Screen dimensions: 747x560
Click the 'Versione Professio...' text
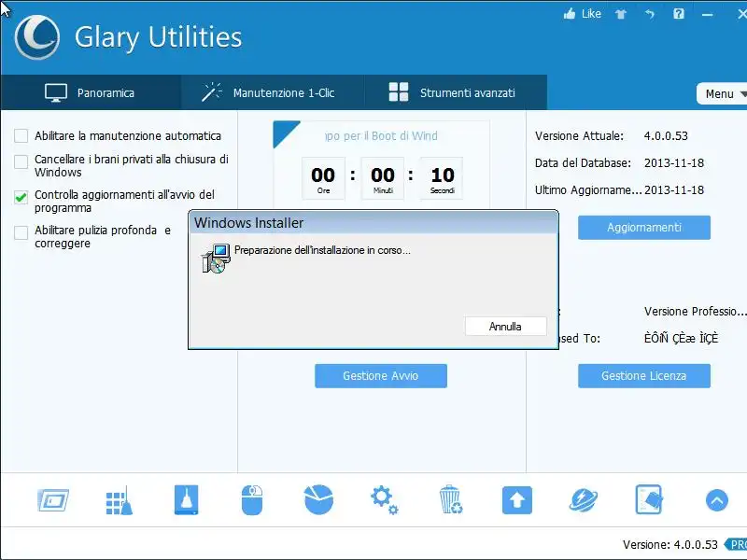(695, 312)
